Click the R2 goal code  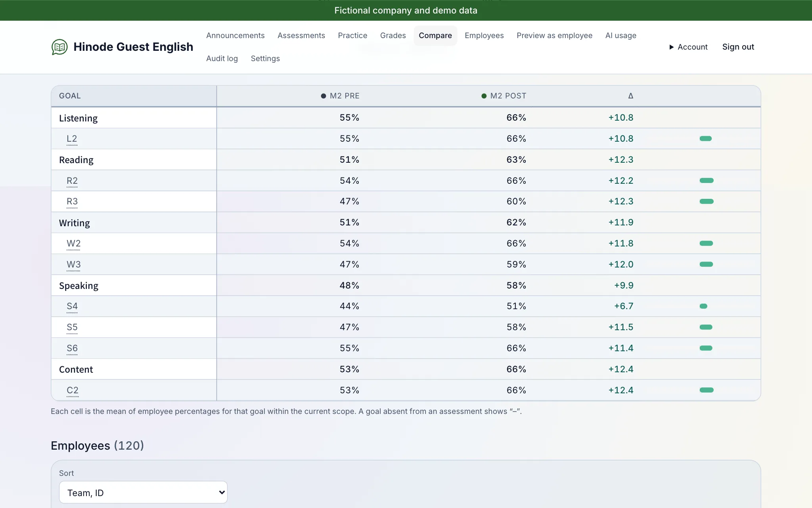72,181
